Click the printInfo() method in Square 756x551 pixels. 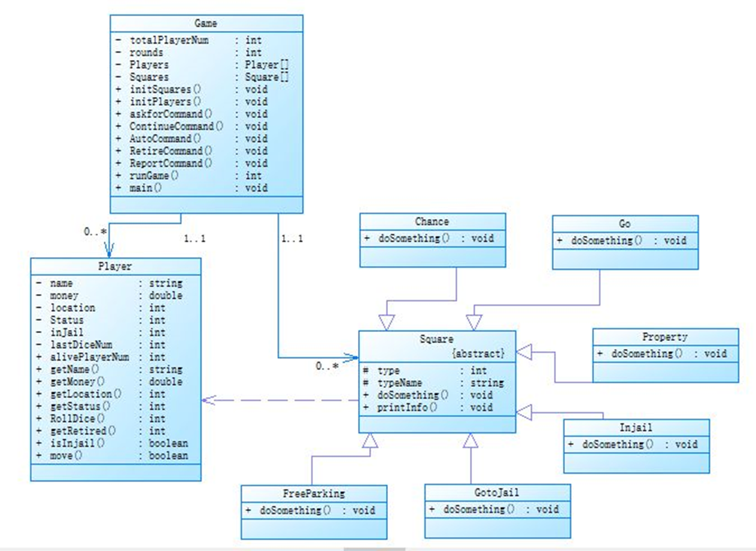(x=406, y=408)
